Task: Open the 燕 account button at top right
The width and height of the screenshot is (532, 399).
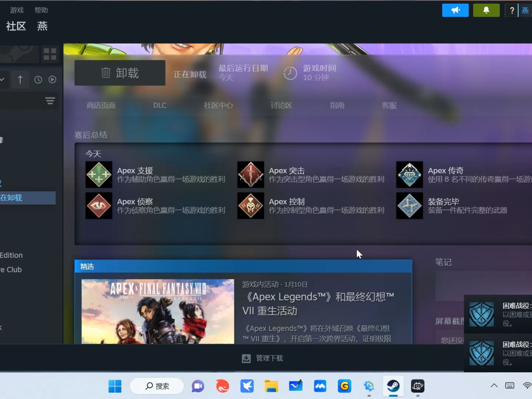Action: (525, 10)
